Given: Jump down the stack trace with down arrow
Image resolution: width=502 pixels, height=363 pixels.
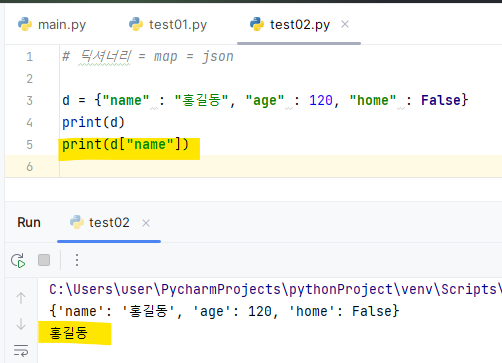Looking at the screenshot, I should pyautogui.click(x=21, y=324).
